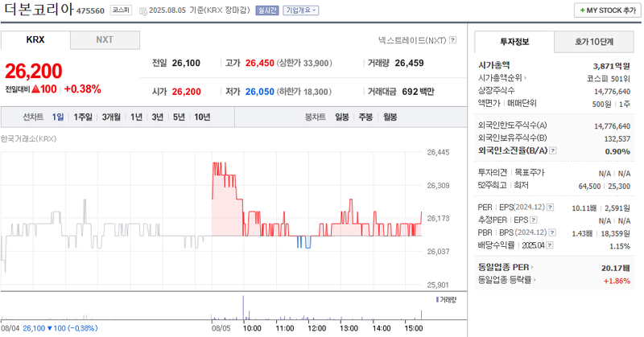Viewport: 644px width, 337px height.
Task: Select the 3개월 line chart period
Action: click(111, 117)
